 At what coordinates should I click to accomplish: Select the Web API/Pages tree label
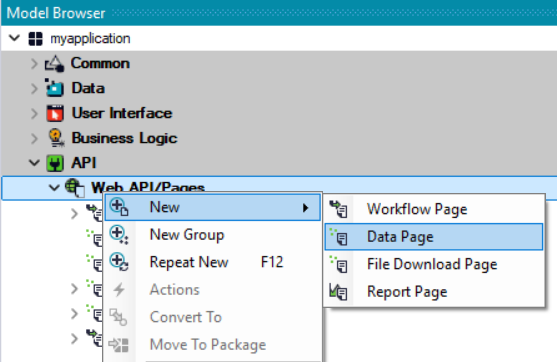(148, 188)
